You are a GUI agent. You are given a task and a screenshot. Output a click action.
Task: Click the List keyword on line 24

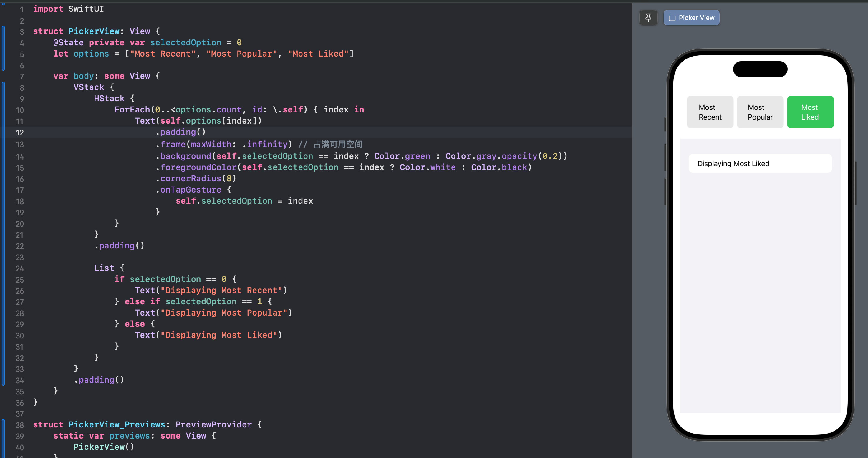click(x=104, y=268)
